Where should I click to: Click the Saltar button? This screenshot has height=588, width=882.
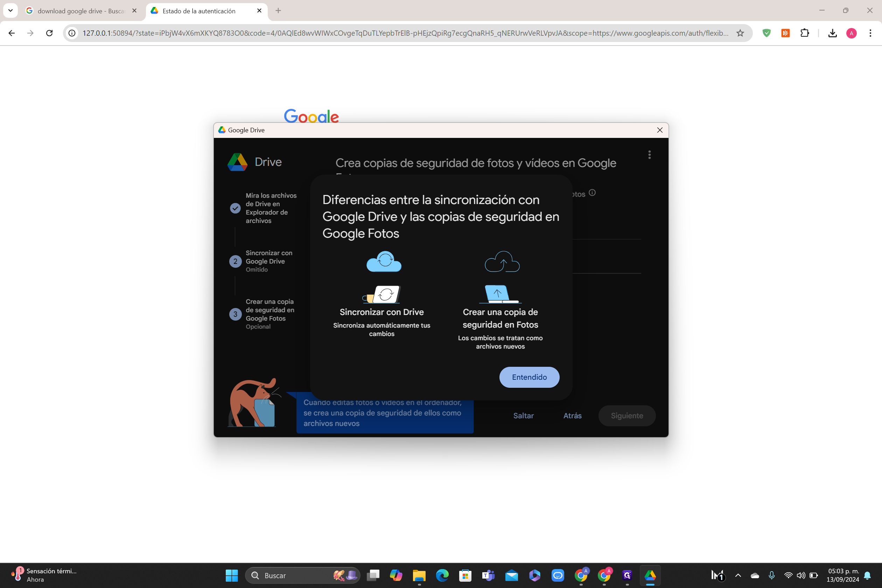click(523, 415)
